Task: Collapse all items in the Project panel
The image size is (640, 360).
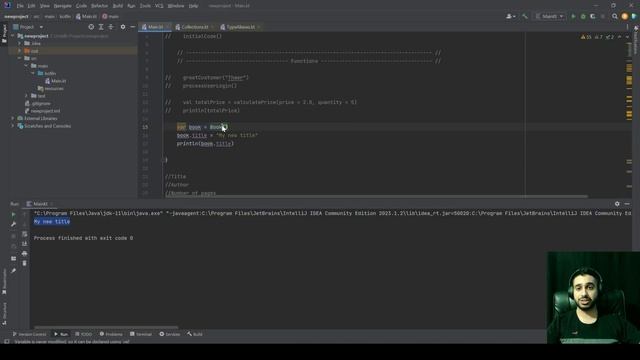Action: (111, 27)
